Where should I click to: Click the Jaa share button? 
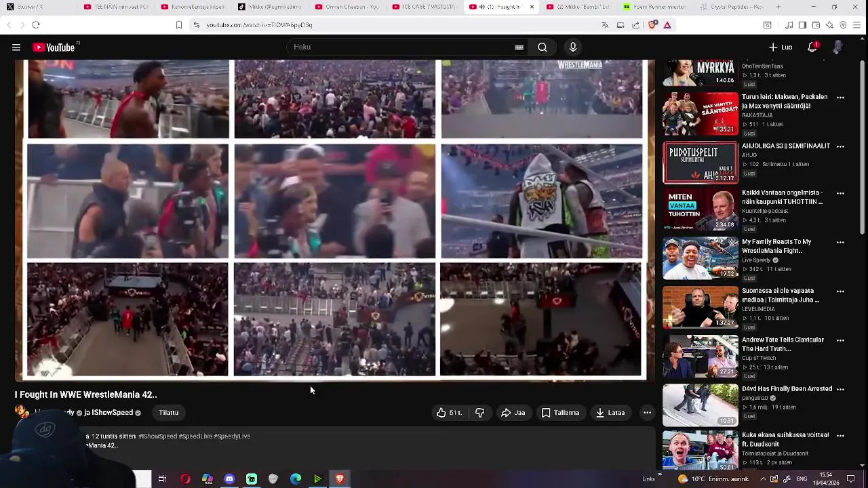(513, 413)
